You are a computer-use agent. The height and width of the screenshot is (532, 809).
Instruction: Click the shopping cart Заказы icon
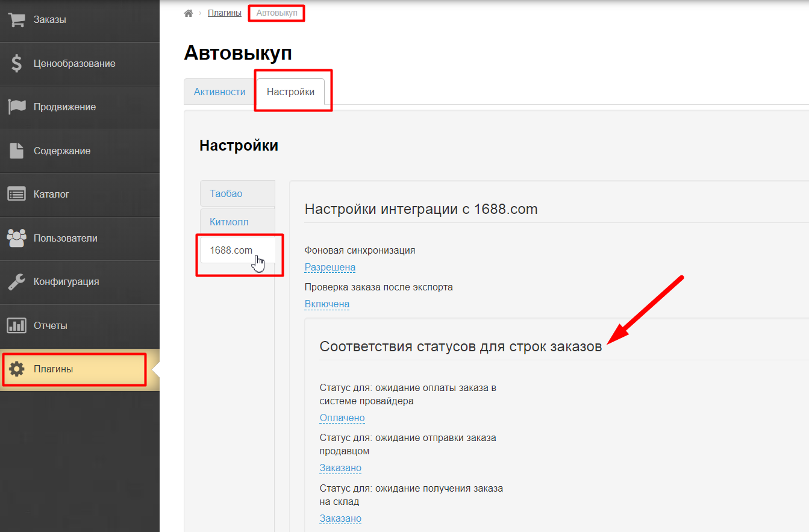click(16, 20)
